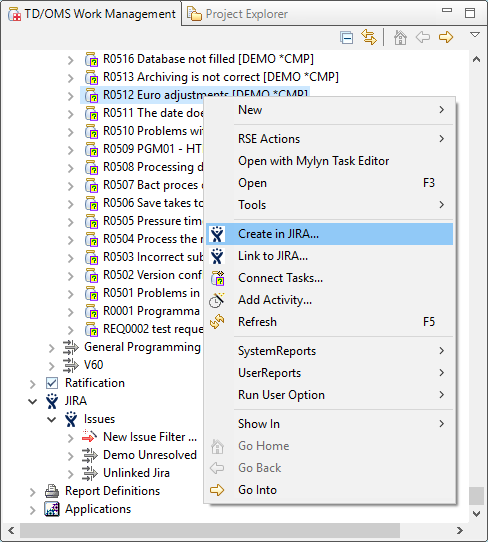488x542 pixels.
Task: Collapse the JIRA tree node
Action: (x=32, y=401)
